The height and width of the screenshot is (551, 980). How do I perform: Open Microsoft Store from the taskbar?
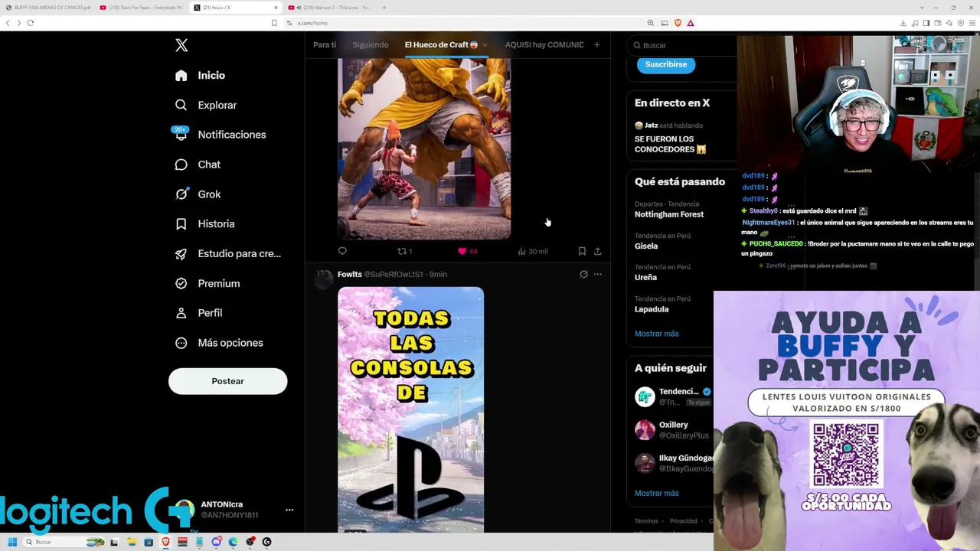[x=149, y=542]
